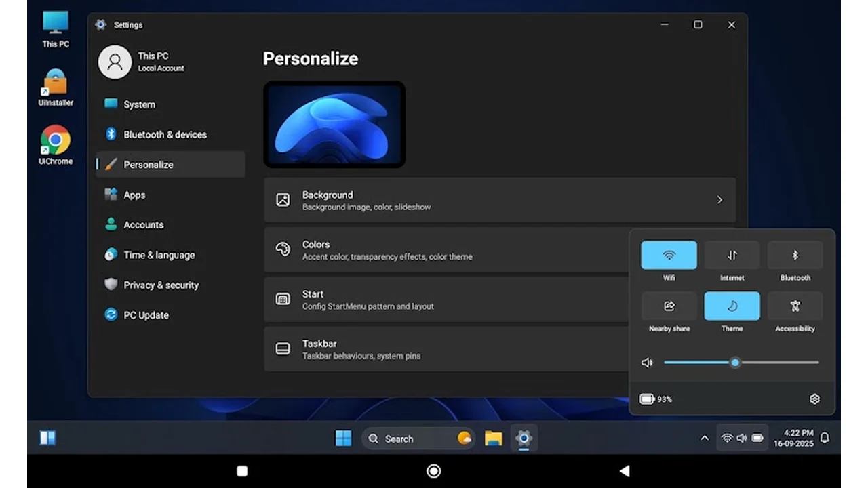Viewport: 868px width, 488px height.
Task: Open the Accounts settings section
Action: coord(170,224)
